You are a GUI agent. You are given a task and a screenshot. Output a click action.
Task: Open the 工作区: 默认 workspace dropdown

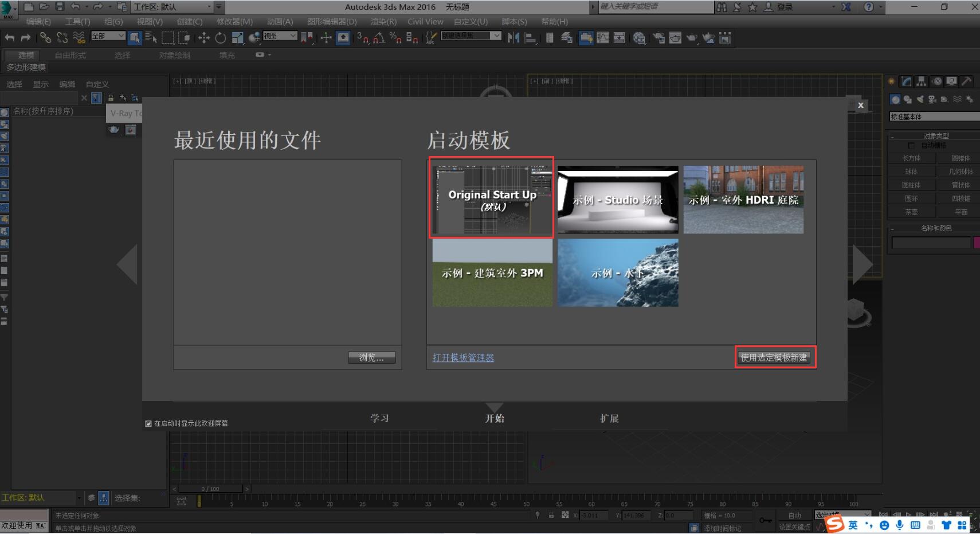point(172,7)
